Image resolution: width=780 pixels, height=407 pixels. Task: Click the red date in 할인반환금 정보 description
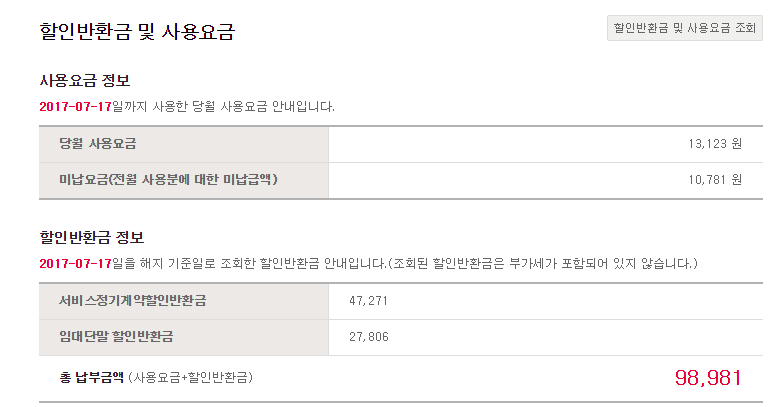(75, 263)
